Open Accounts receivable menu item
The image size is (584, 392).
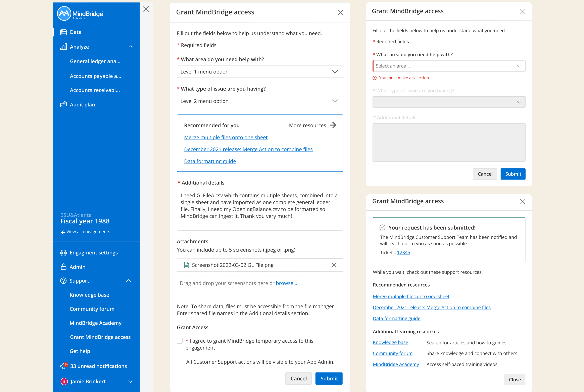pos(95,90)
